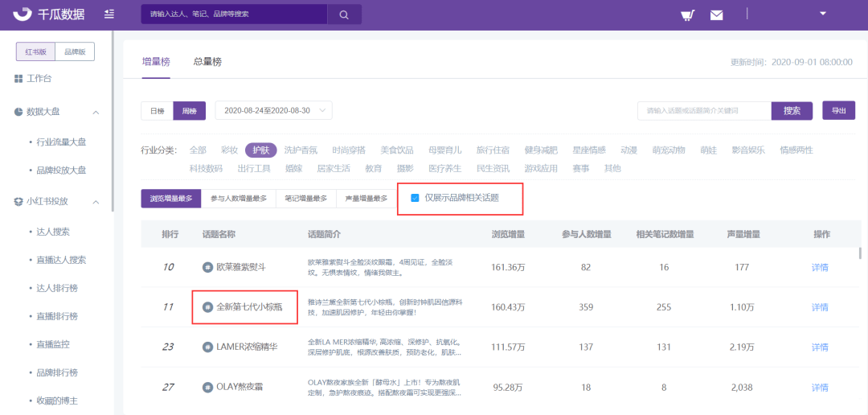The width and height of the screenshot is (868, 415).
Task: Open the date range dropdown
Action: click(273, 111)
